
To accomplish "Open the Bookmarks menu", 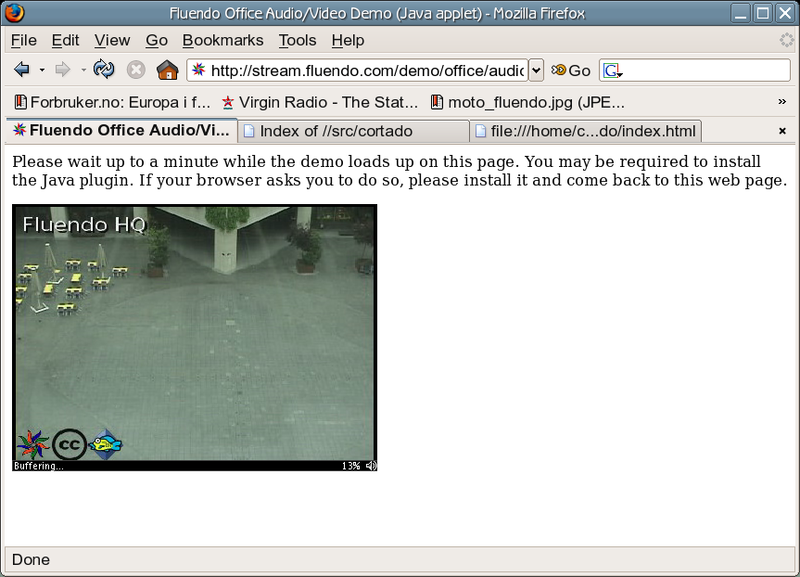I will 223,40.
